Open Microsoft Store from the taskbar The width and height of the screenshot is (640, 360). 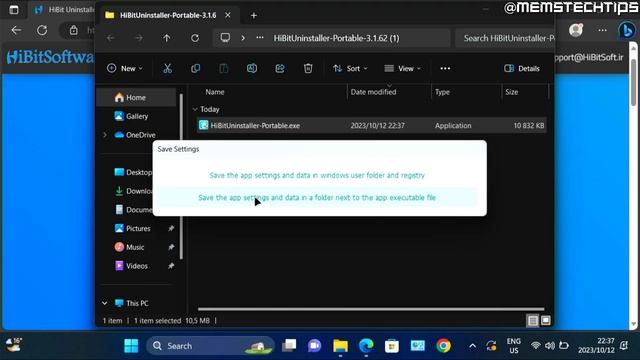click(392, 346)
